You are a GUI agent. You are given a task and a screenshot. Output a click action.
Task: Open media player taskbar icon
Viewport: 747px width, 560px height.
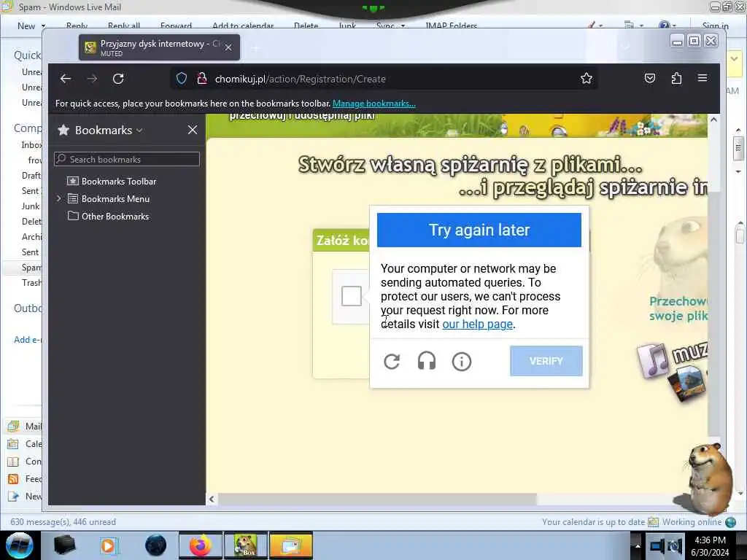(108, 545)
